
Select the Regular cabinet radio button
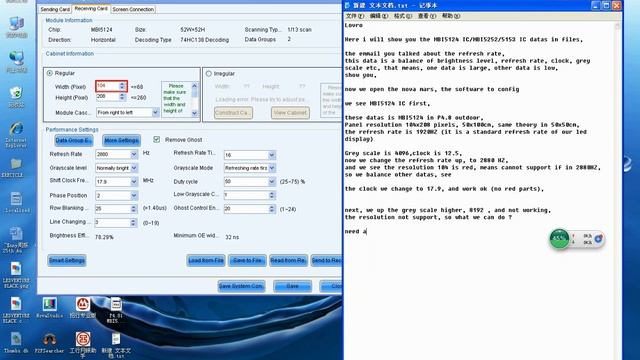(x=50, y=73)
